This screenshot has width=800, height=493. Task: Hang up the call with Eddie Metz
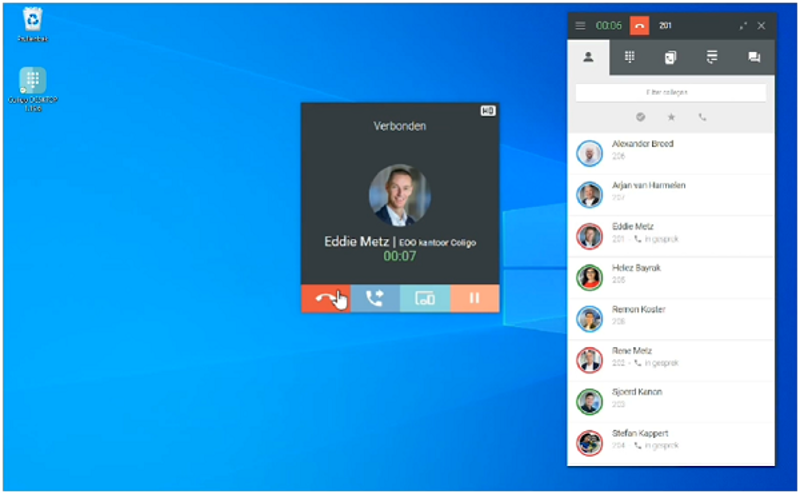pyautogui.click(x=326, y=298)
